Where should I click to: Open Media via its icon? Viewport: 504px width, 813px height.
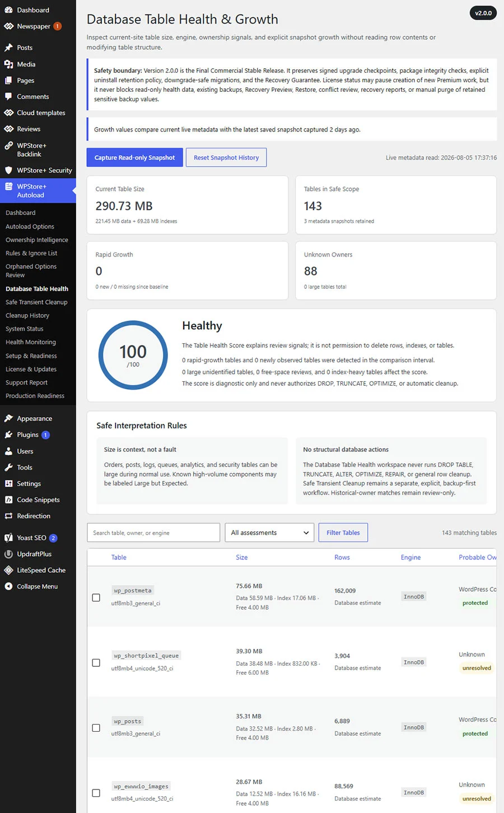tap(8, 64)
